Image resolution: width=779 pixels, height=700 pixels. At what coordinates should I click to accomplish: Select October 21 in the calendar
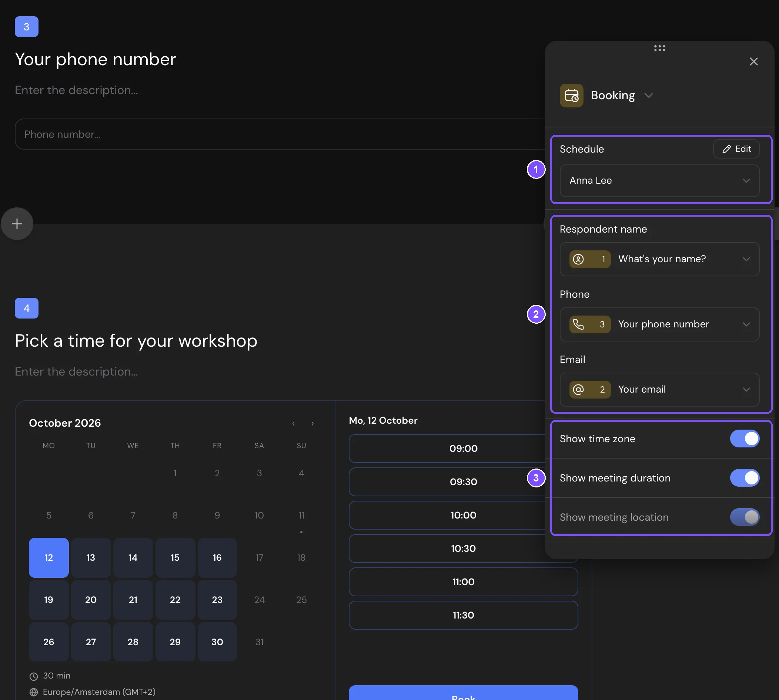click(133, 600)
